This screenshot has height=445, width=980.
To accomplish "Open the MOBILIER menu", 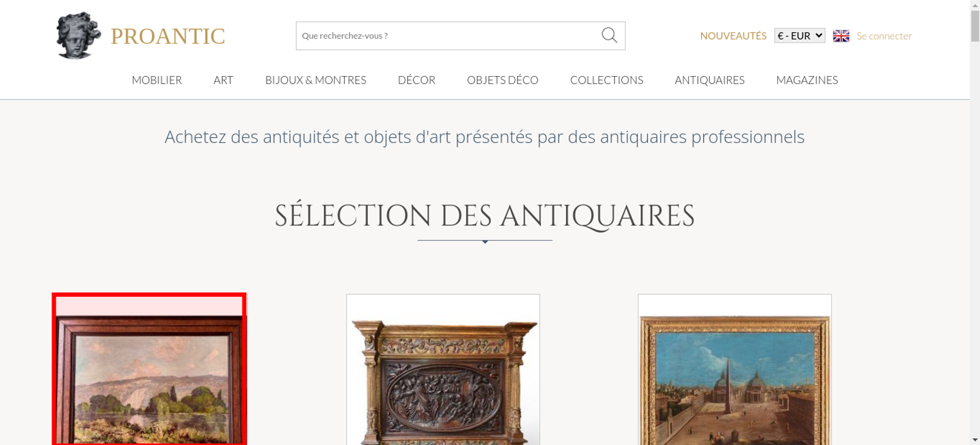I will coord(157,80).
